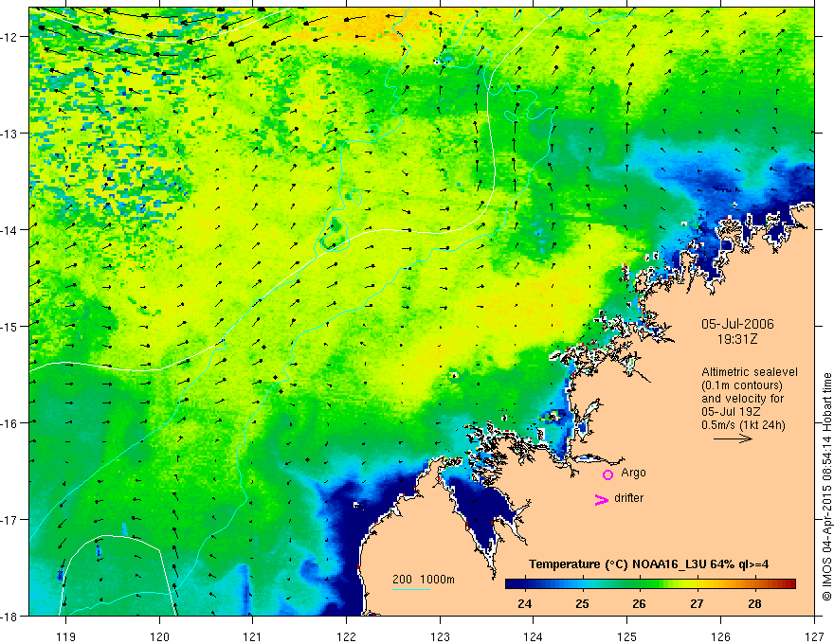834x644 pixels.
Task: Click the 'Argo' legend label
Action: coord(633,473)
